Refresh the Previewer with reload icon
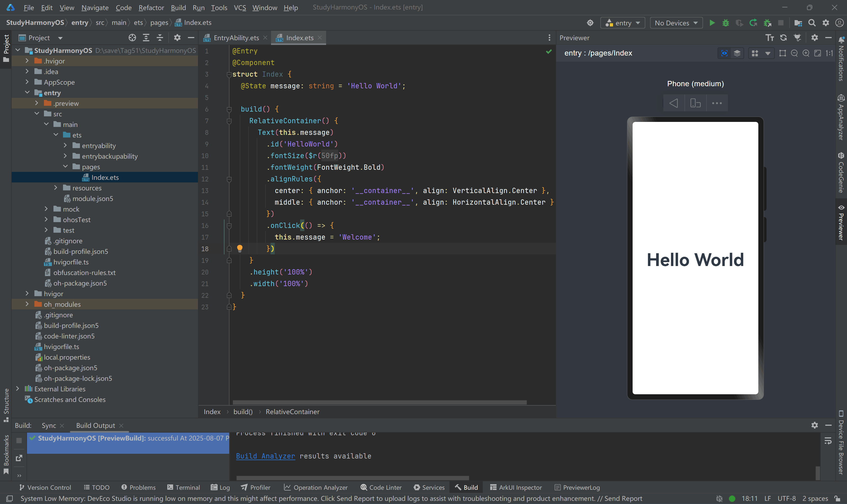Screen dimensions: 847x504 point(783,38)
